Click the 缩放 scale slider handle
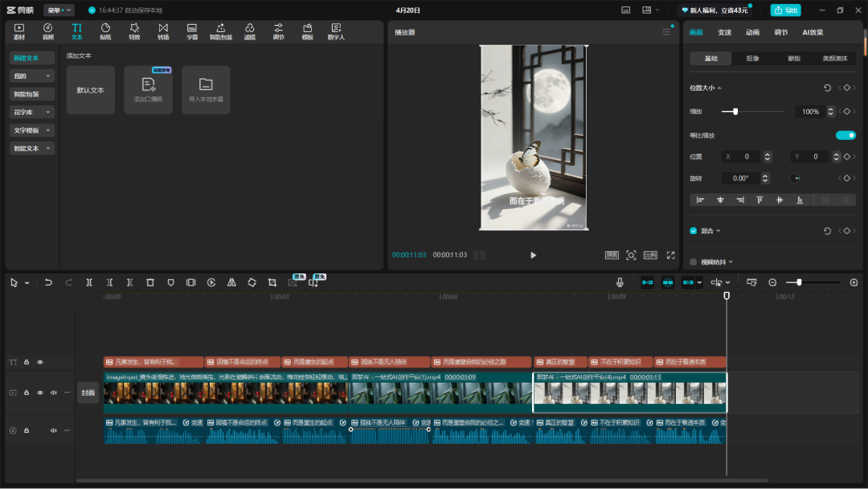Image resolution: width=868 pixels, height=489 pixels. click(735, 112)
